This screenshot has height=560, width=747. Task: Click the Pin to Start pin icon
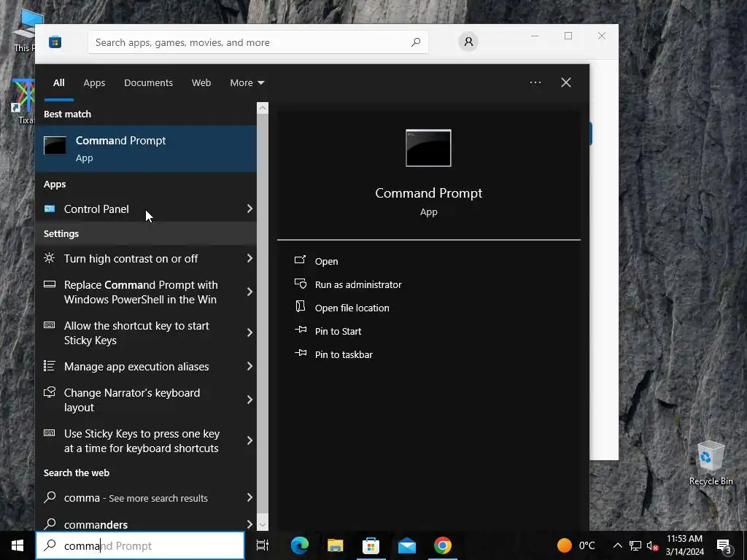[301, 330]
